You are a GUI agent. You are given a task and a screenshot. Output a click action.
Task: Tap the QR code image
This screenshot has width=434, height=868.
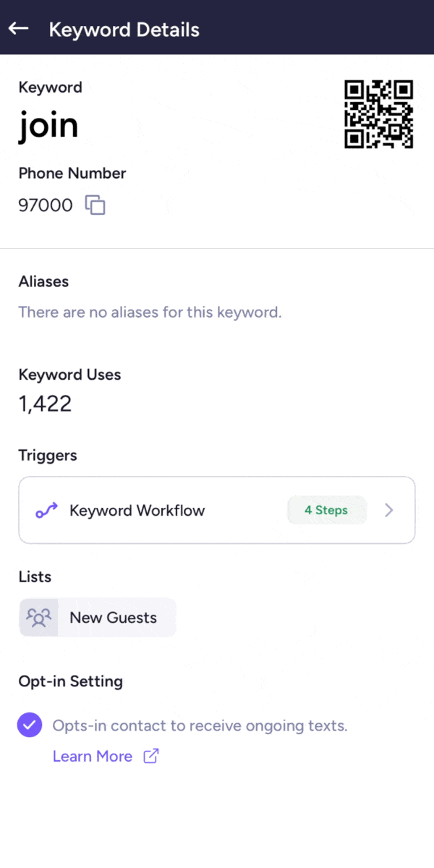378,114
